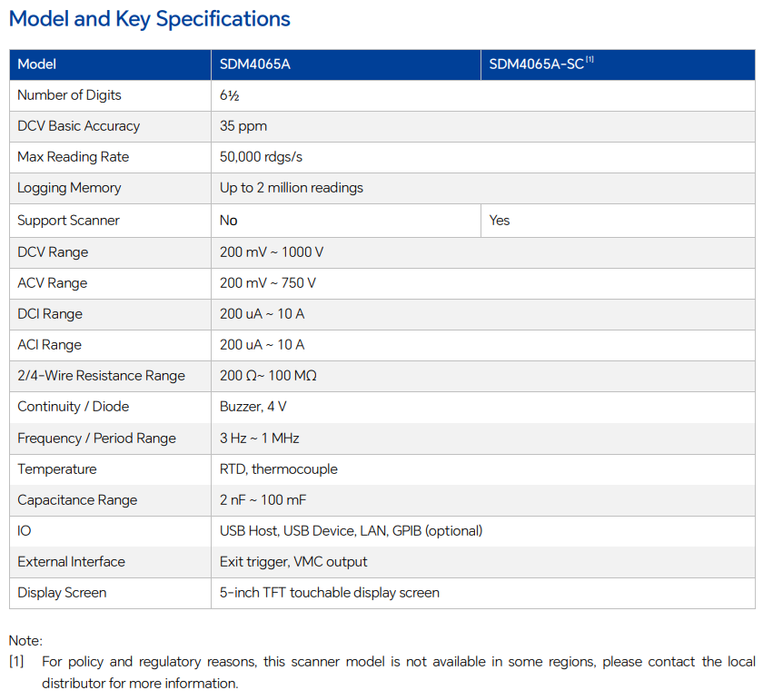The width and height of the screenshot is (763, 700).
Task: Click the "DCI Range" row label
Action: pyautogui.click(x=50, y=314)
